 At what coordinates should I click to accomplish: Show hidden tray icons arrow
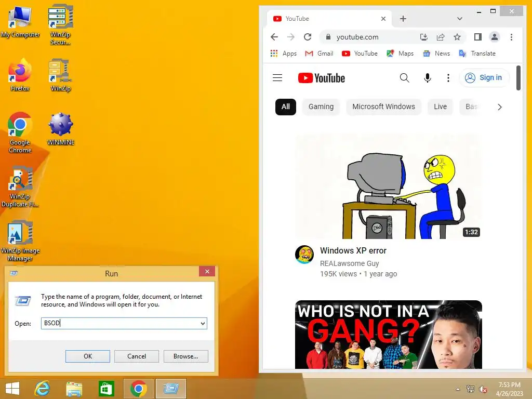(x=458, y=389)
